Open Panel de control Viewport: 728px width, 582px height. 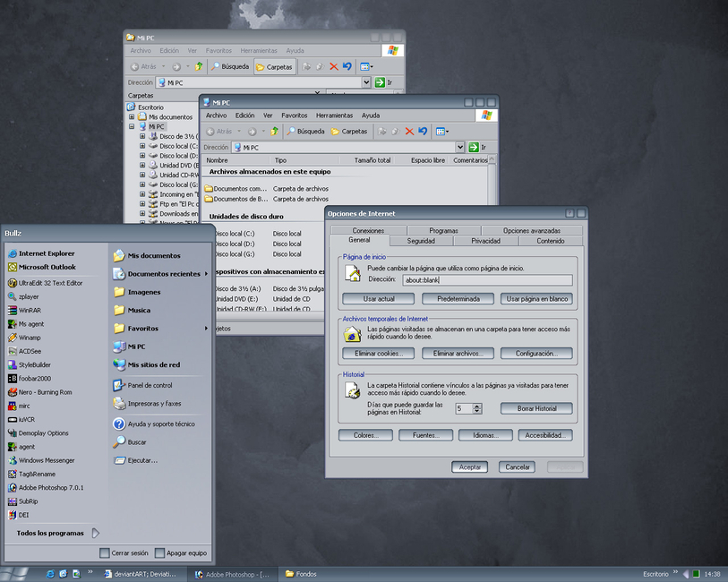tap(142, 385)
